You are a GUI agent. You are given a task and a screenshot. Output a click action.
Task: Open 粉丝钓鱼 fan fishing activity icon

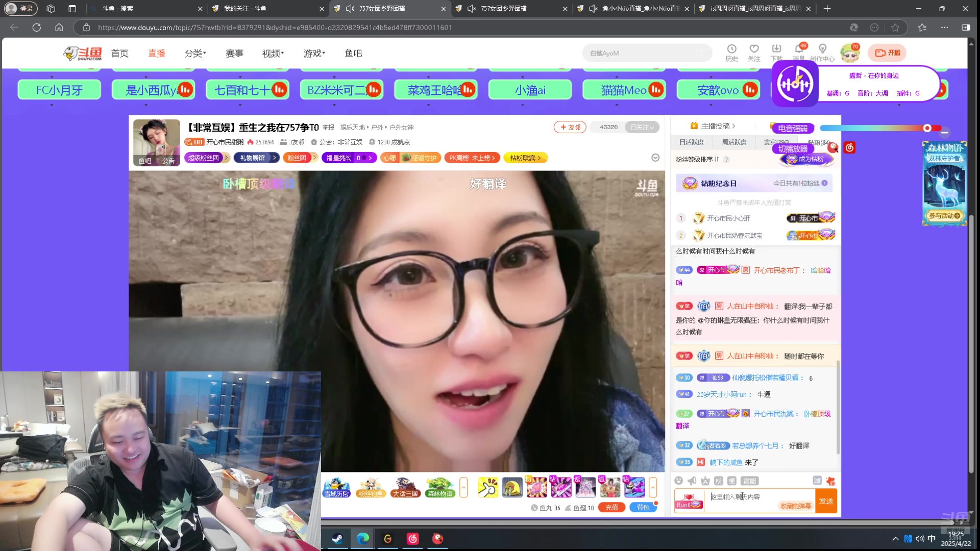(x=371, y=487)
